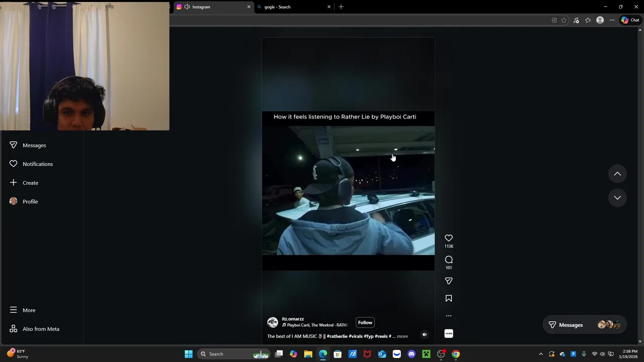The image size is (644, 362).
Task: Open the audio thumbnail beside the mute icon
Action: point(449,333)
